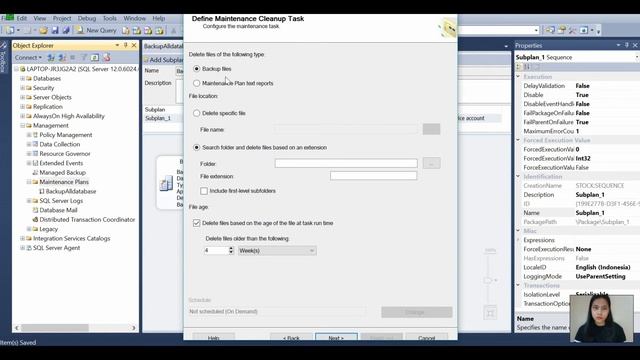Collapse the Execution category in Properties

(x=518, y=76)
